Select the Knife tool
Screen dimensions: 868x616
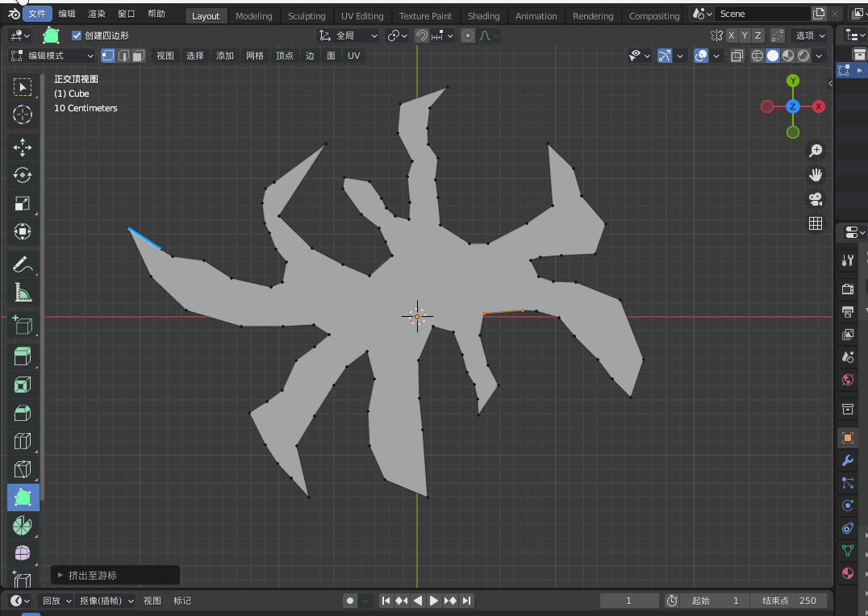[x=22, y=469]
